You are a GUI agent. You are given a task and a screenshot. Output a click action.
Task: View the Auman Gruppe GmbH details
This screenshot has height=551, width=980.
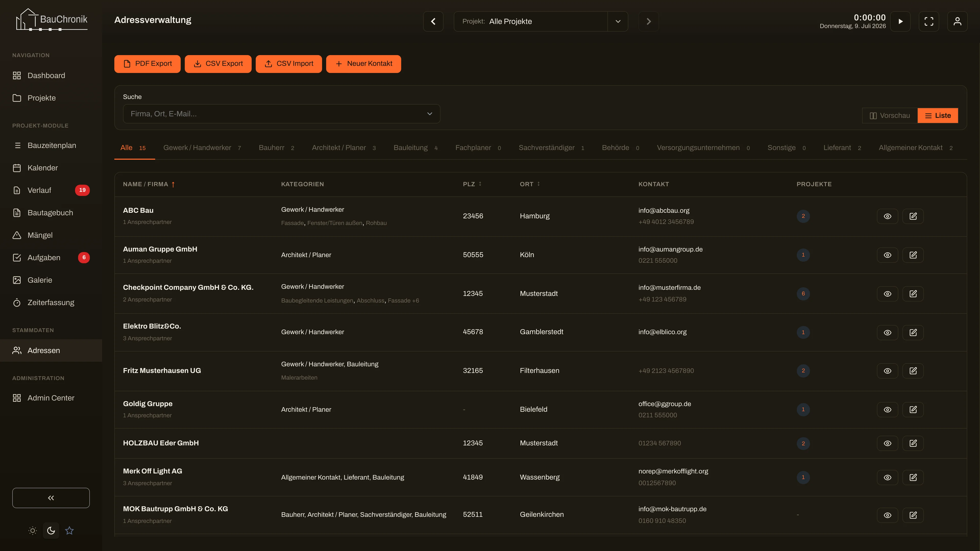pos(888,255)
